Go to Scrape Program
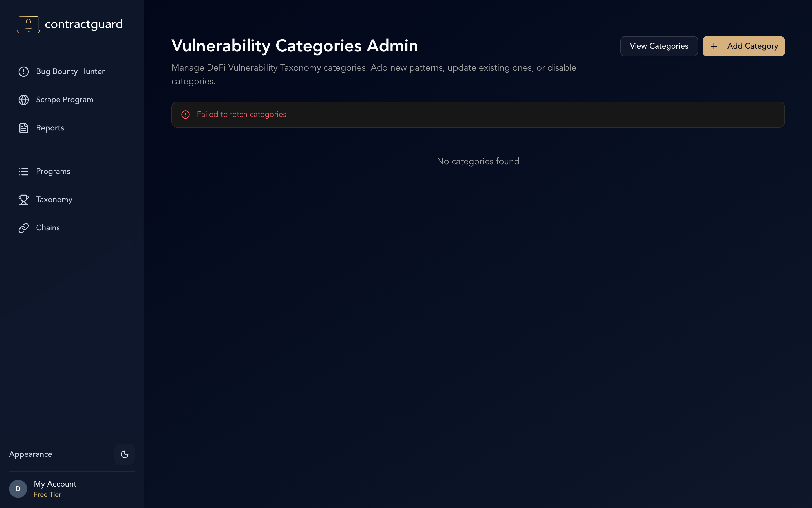 click(72, 100)
